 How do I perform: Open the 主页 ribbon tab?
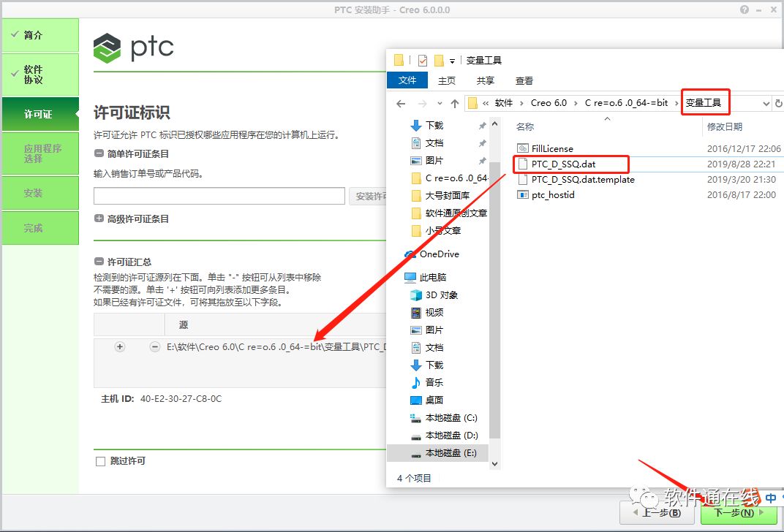click(447, 80)
